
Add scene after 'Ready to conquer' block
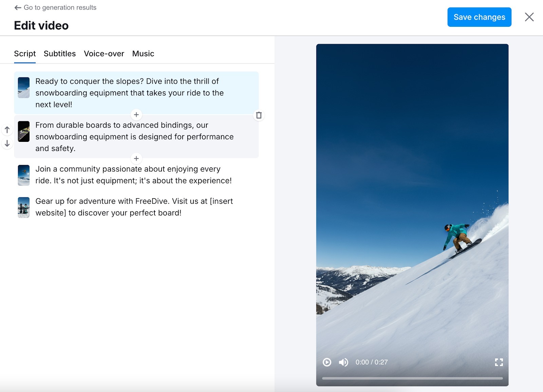[136, 115]
